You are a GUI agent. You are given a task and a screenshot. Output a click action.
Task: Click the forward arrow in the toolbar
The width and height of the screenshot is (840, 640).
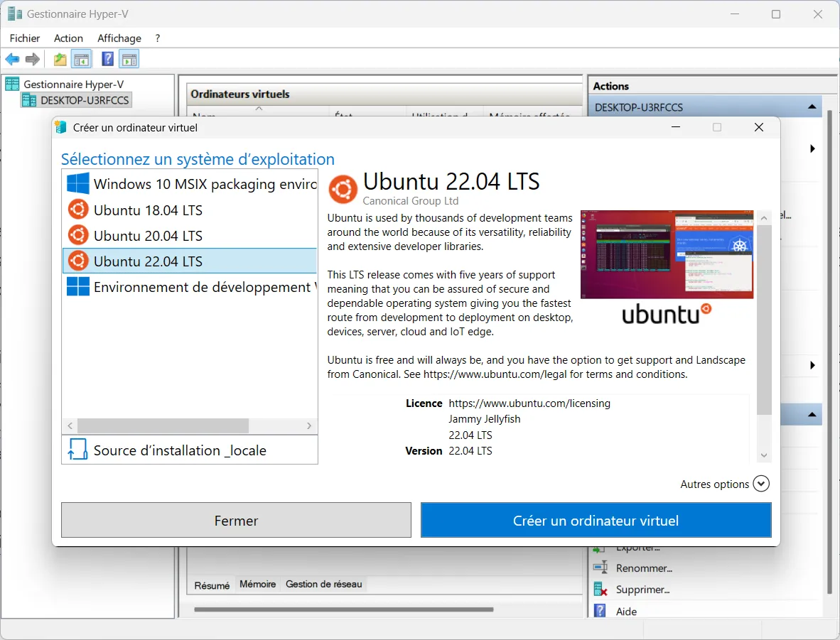pyautogui.click(x=32, y=59)
